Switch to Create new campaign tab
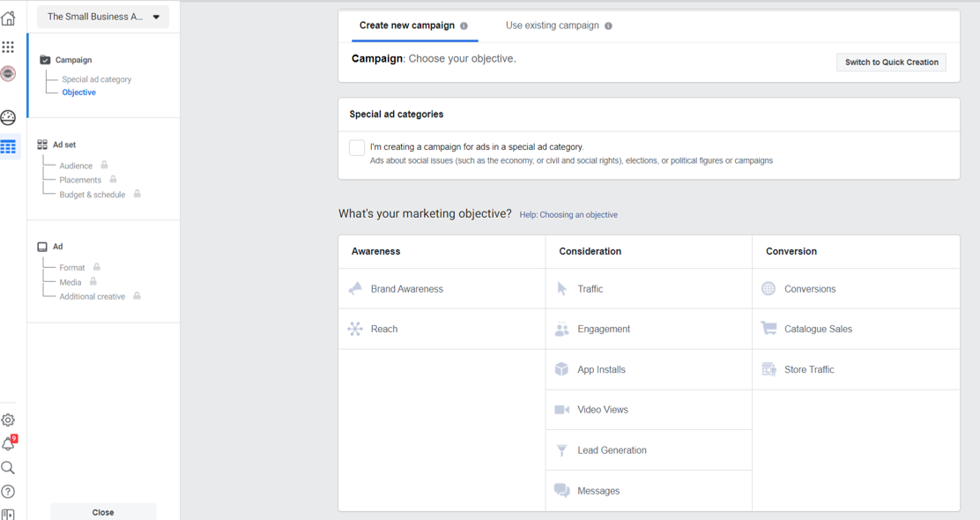The image size is (980, 520). pos(414,26)
